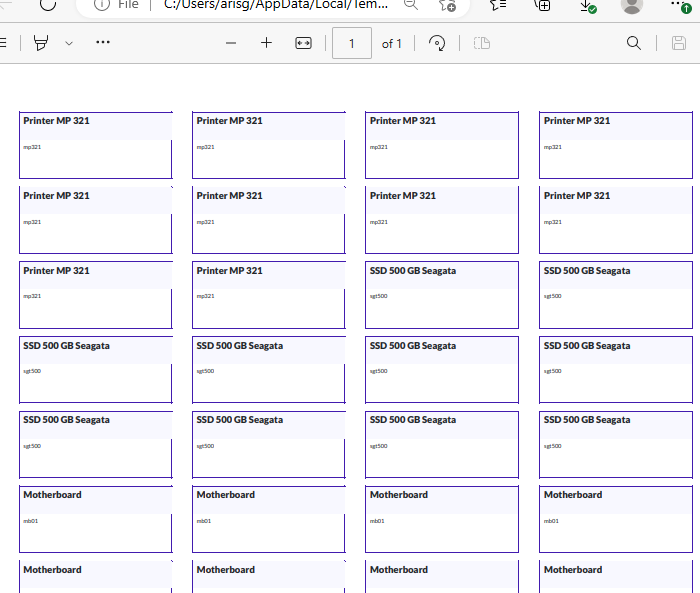
Task: Zoom in the PDF with the plus button
Action: [x=267, y=43]
